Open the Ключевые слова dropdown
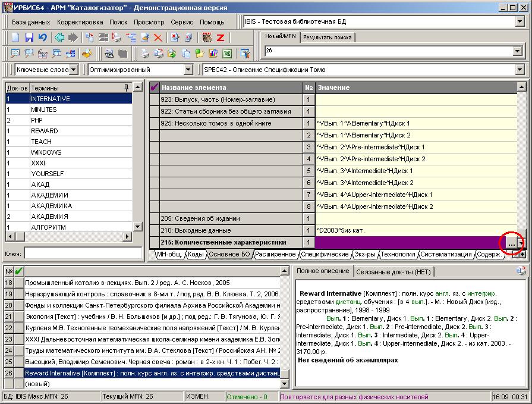The height and width of the screenshot is (404, 532). (73, 70)
